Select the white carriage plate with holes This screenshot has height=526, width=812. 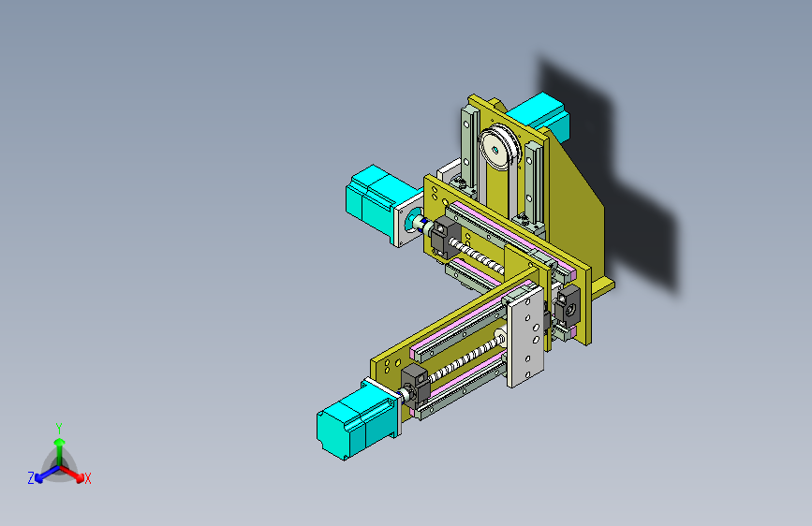[525, 337]
